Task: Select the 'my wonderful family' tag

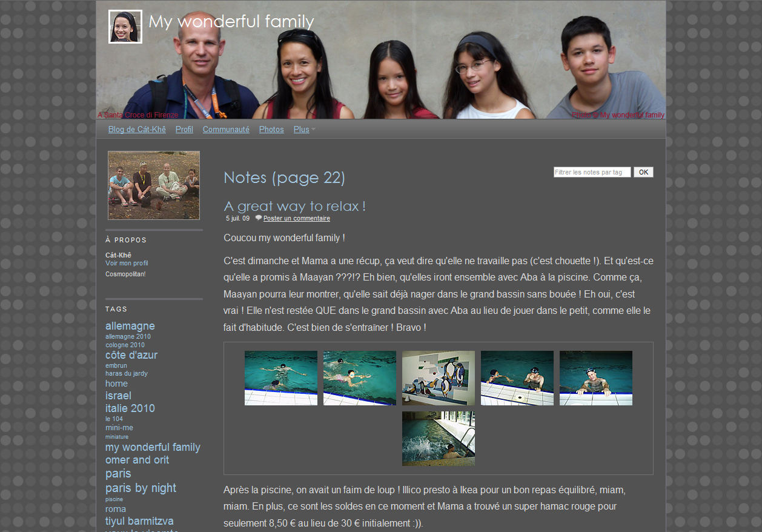Action: tap(153, 447)
